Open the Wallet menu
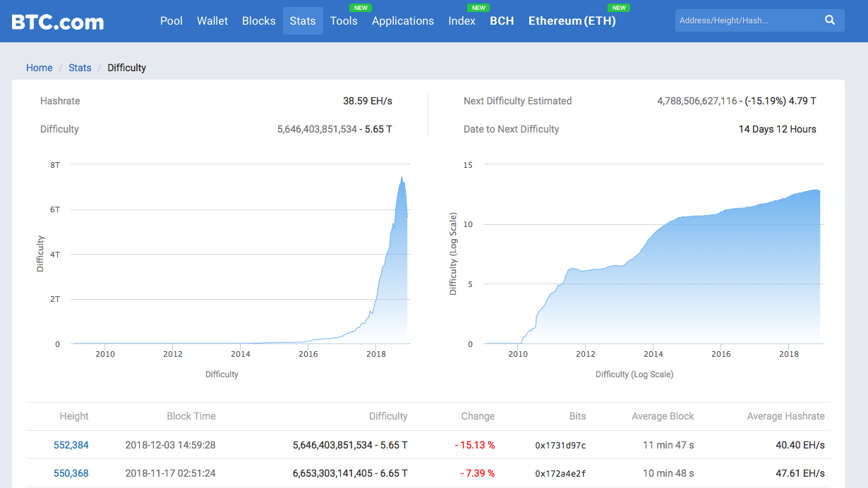868x488 pixels. point(212,21)
